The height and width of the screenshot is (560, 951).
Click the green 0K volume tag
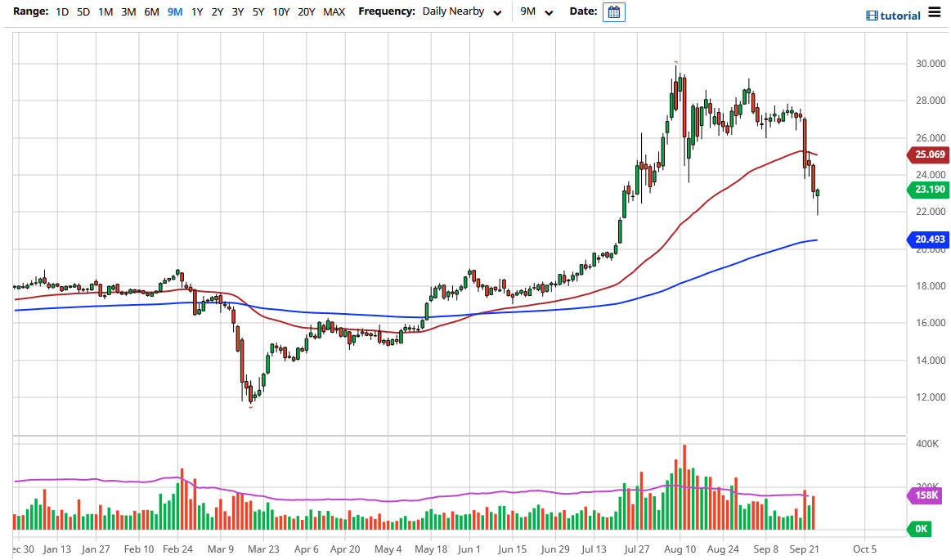[921, 529]
